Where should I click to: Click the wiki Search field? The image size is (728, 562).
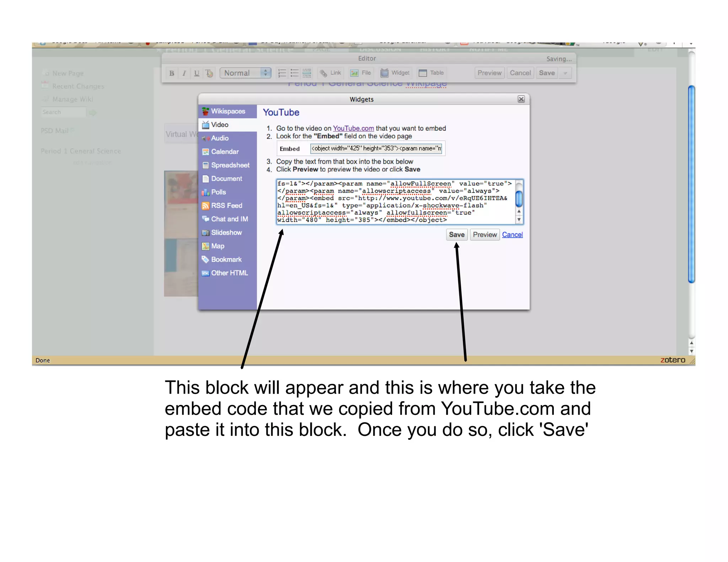tap(63, 112)
